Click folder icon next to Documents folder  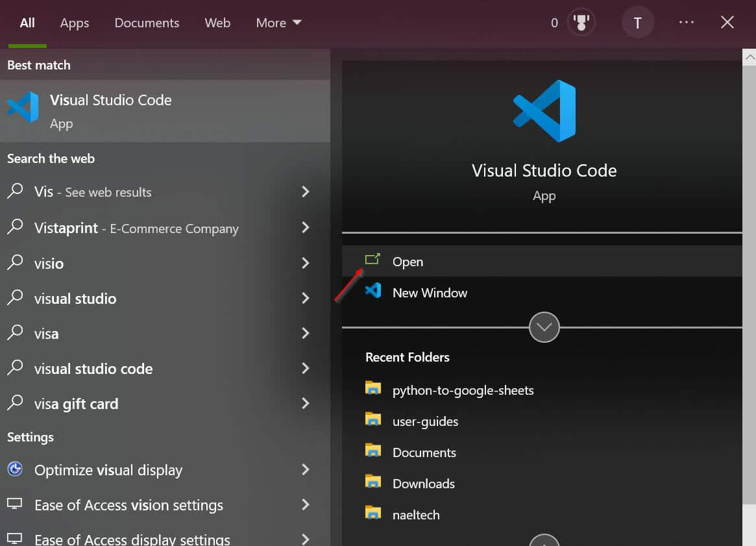pos(373,450)
